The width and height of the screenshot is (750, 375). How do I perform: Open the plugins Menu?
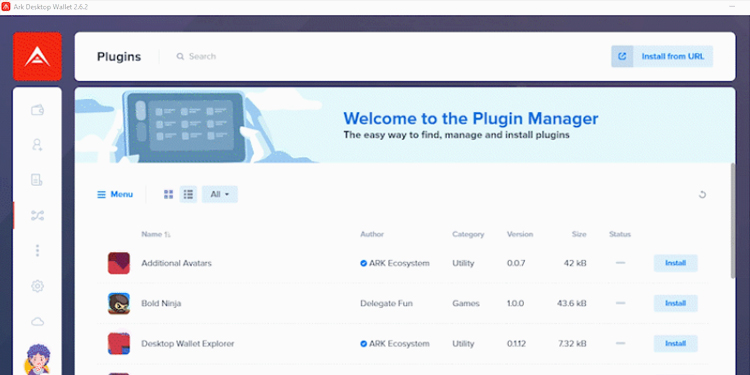(x=115, y=194)
